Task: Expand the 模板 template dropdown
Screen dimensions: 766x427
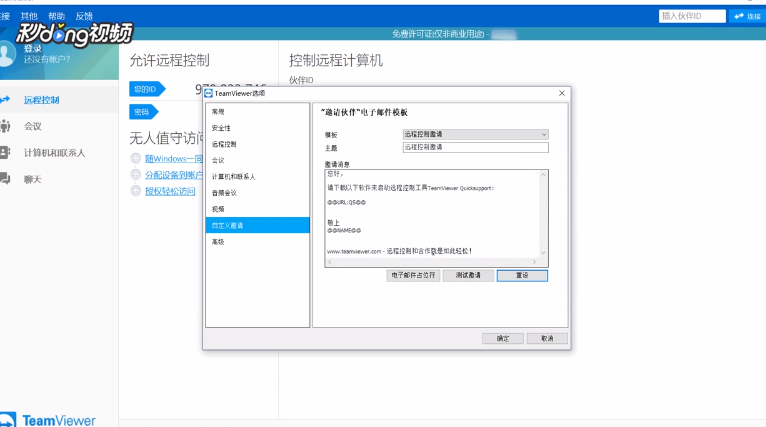Action: 475,134
